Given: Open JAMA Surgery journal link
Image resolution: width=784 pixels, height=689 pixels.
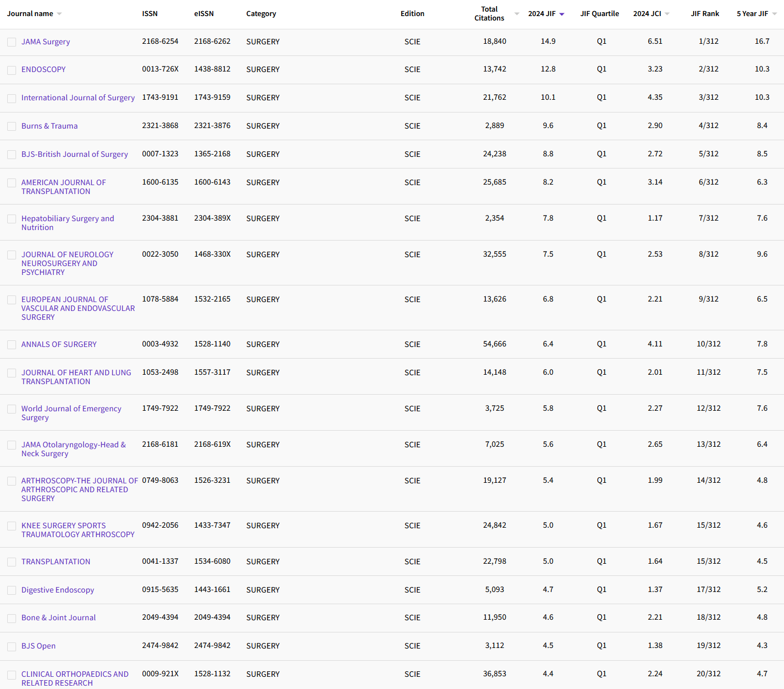Looking at the screenshot, I should pos(45,42).
